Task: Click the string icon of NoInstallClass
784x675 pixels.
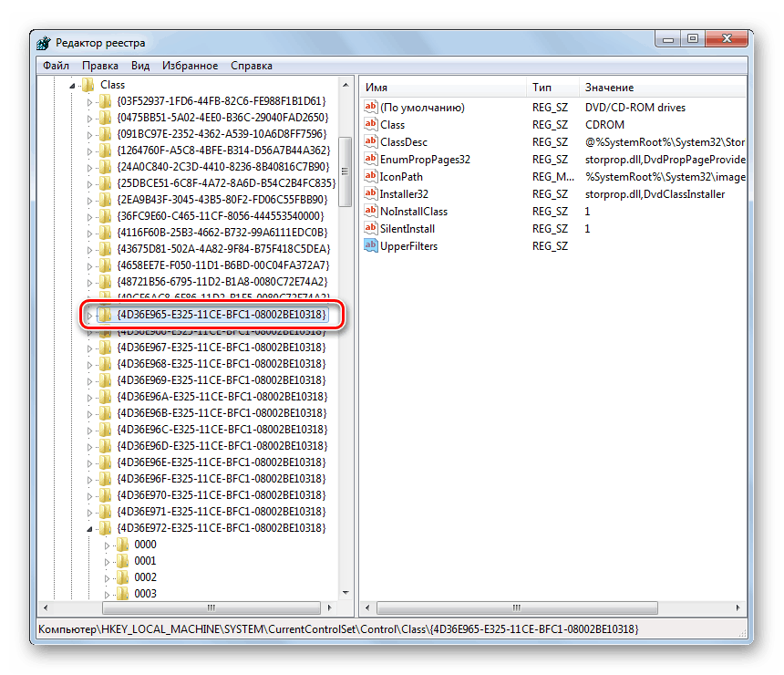Action: (x=370, y=211)
